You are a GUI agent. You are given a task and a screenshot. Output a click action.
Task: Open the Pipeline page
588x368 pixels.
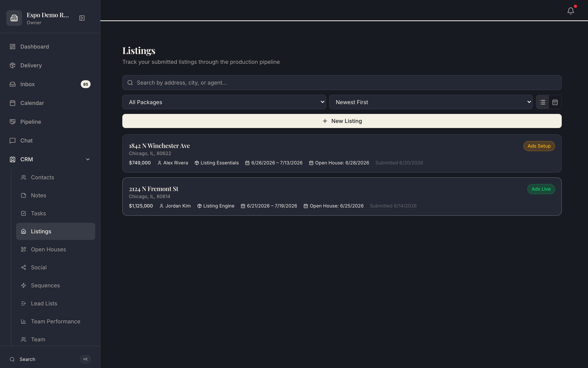pos(50,122)
